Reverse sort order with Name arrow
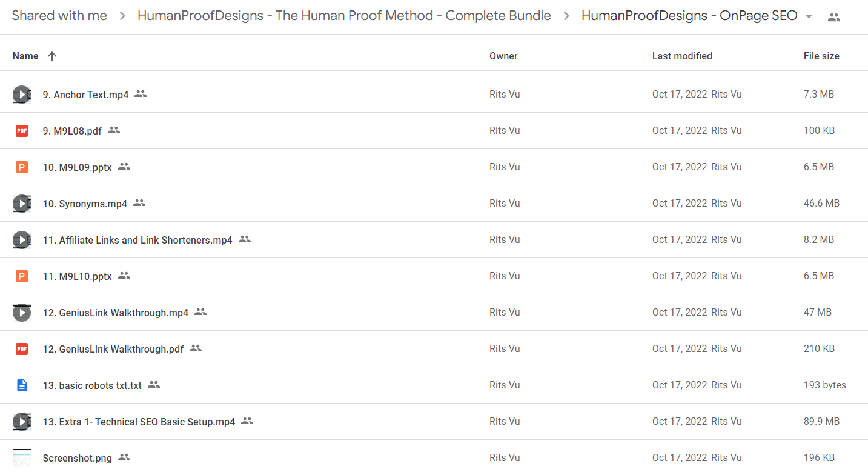 (x=52, y=56)
